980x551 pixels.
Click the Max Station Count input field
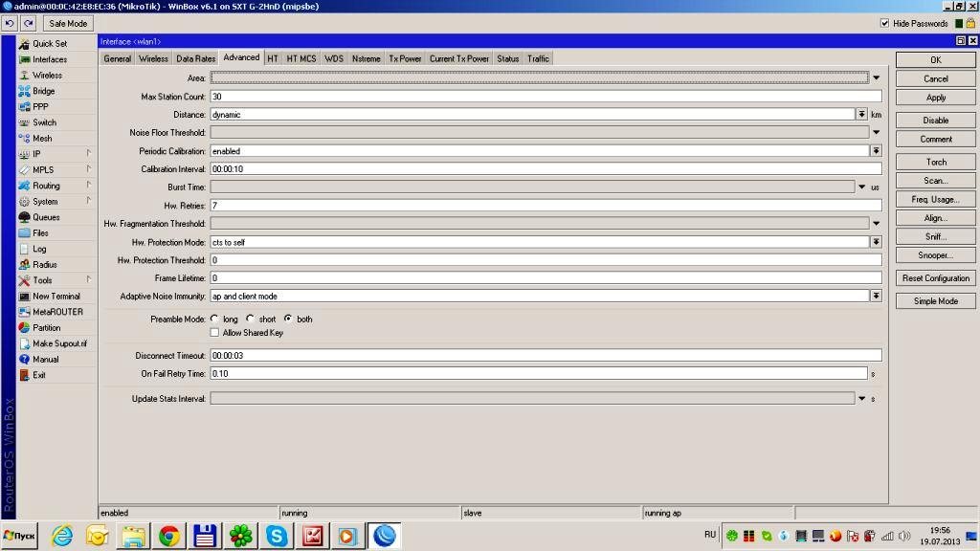tap(546, 97)
